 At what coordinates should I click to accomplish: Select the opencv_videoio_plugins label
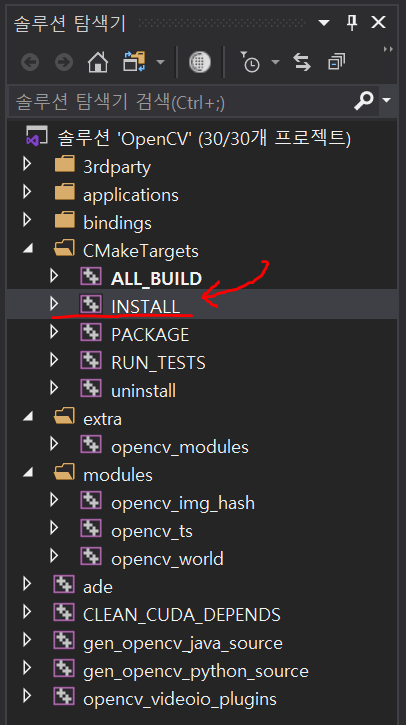pyautogui.click(x=180, y=699)
